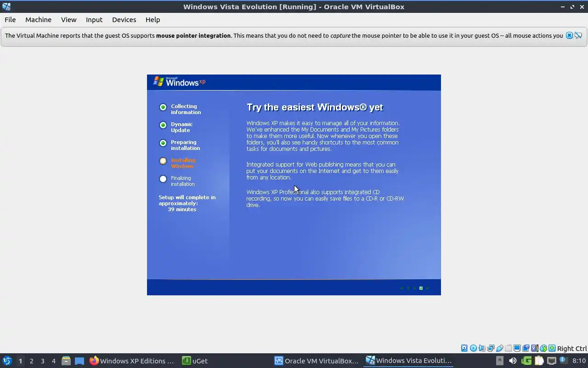The height and width of the screenshot is (368, 588).
Task: Click the Dynamic Update step bullet
Action: (163, 125)
